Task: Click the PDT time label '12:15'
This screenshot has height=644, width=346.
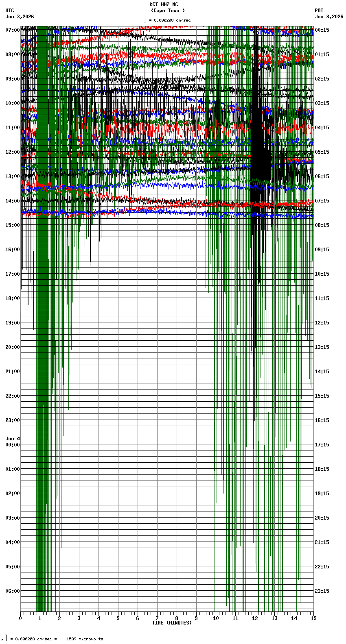Action: click(x=322, y=323)
